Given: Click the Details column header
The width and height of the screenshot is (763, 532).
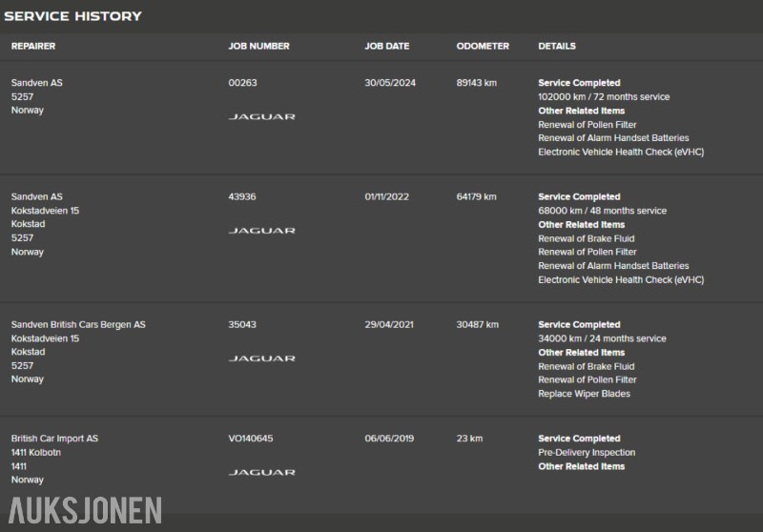Looking at the screenshot, I should tap(557, 46).
